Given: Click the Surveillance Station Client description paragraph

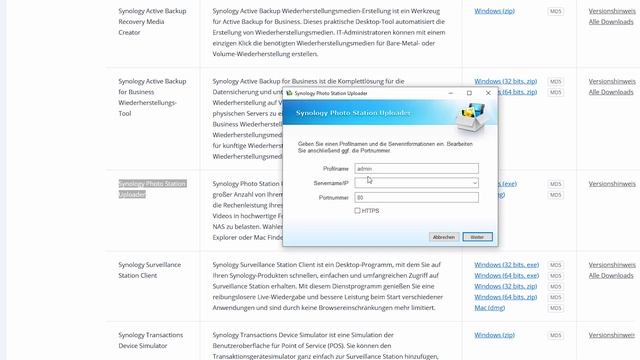Looking at the screenshot, I should 328,286.
